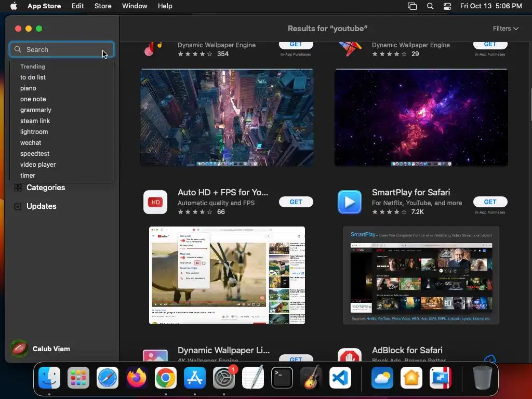Click Calub Viem account avatar
Viewport: 532px width, 399px height.
[x=19, y=349]
